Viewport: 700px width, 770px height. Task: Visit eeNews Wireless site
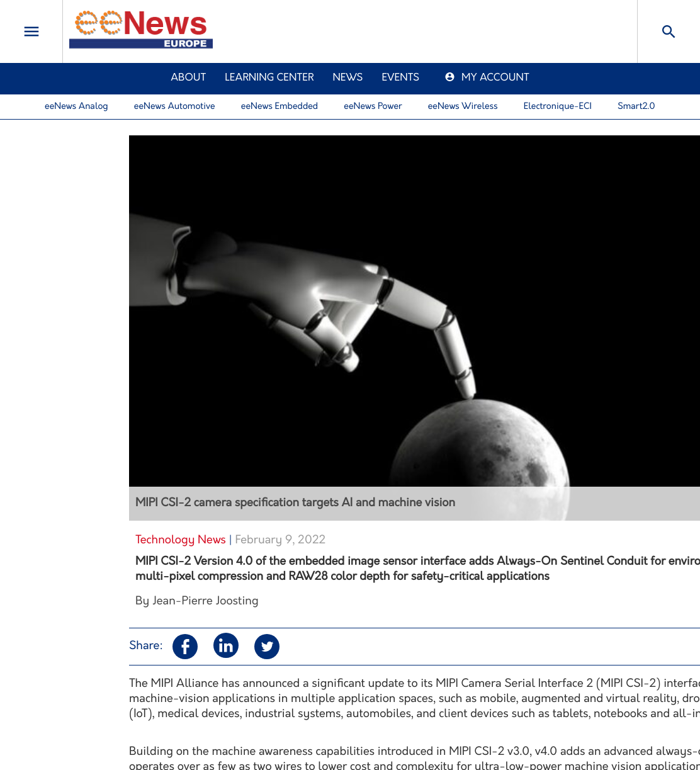point(463,106)
